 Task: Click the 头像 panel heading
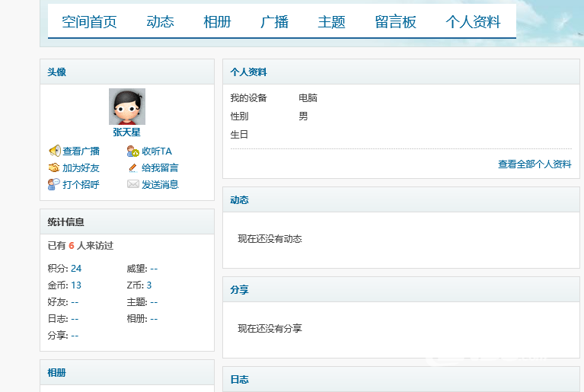tap(56, 72)
